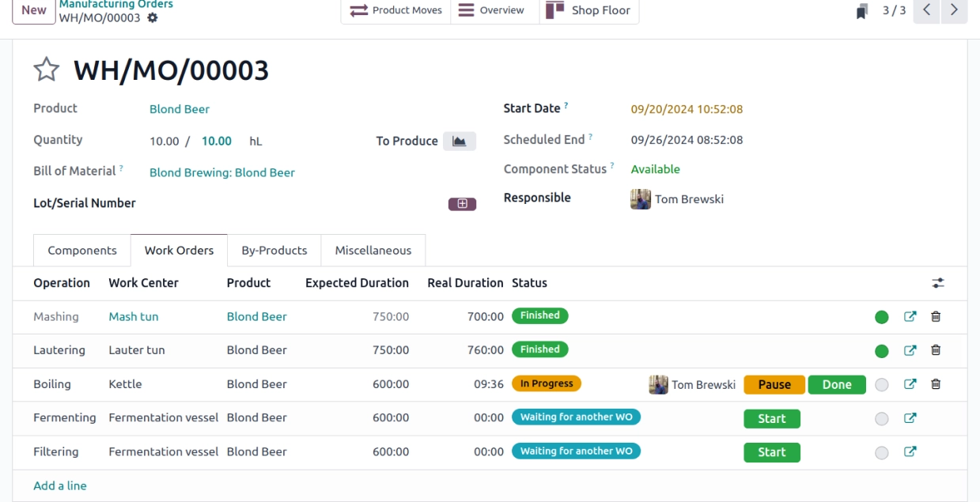Image resolution: width=980 pixels, height=502 pixels.
Task: Go to the next record using the right chevron
Action: [954, 10]
